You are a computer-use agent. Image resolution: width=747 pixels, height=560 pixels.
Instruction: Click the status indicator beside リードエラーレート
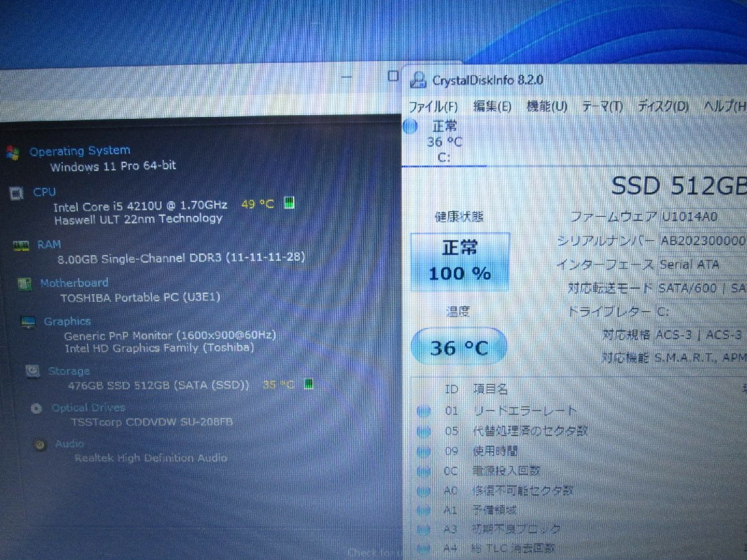click(424, 411)
